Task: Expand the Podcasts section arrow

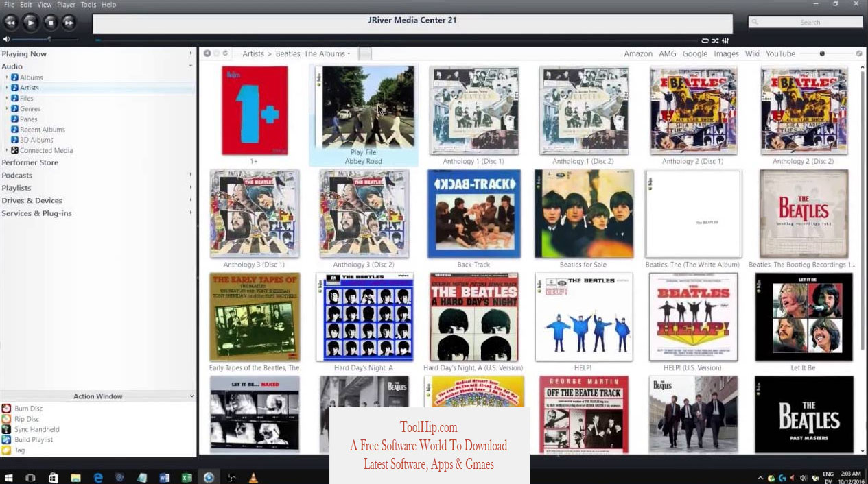Action: pos(191,175)
